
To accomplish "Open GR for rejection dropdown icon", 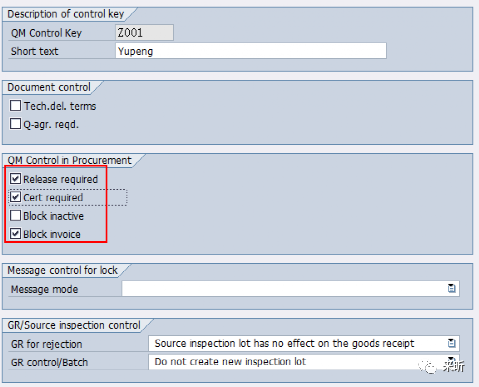I will click(451, 343).
